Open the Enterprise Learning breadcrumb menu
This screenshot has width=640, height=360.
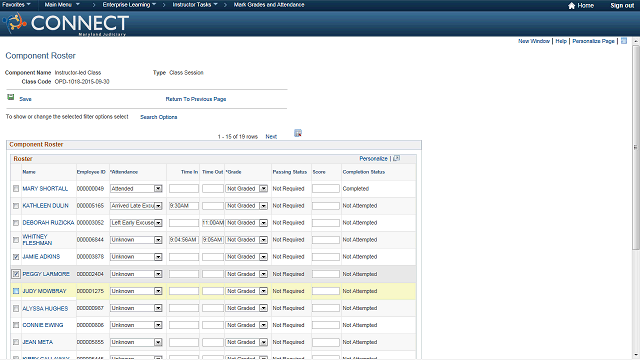[129, 5]
